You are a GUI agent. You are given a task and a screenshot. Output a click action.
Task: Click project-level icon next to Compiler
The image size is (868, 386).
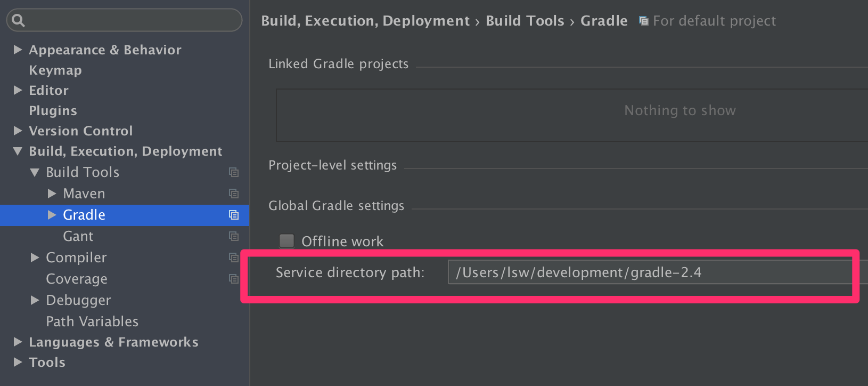pyautogui.click(x=234, y=258)
